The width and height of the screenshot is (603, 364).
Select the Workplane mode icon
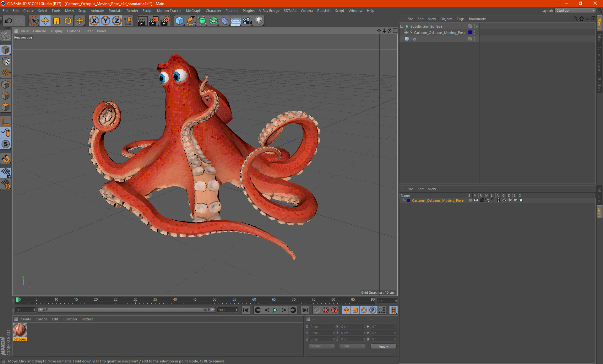(6, 73)
